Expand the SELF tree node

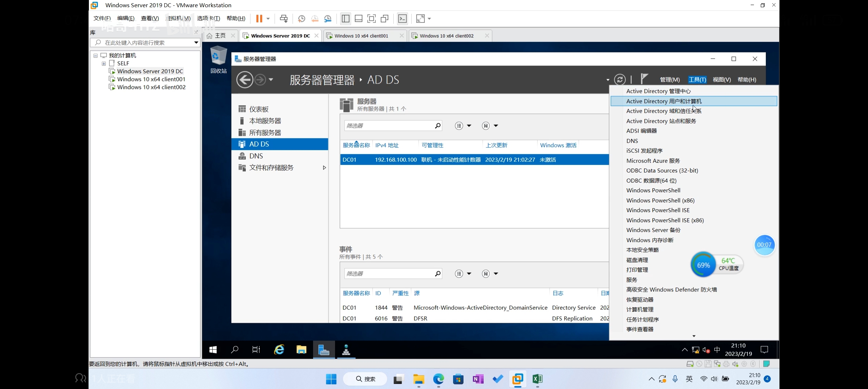click(104, 63)
